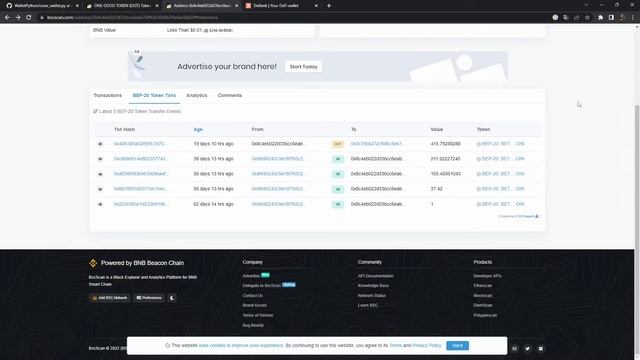Open the To address in the OUT row
Screen dimensions: 640x360
377,144
